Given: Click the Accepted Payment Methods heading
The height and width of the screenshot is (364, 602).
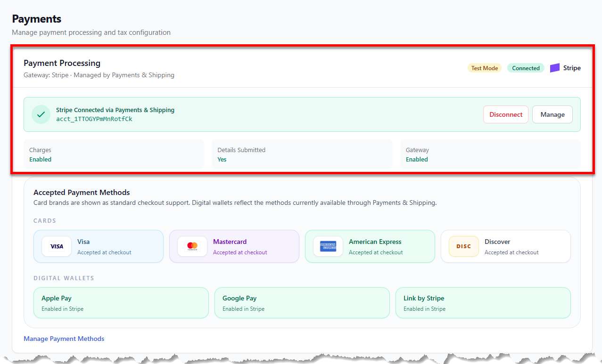Looking at the screenshot, I should 82,192.
